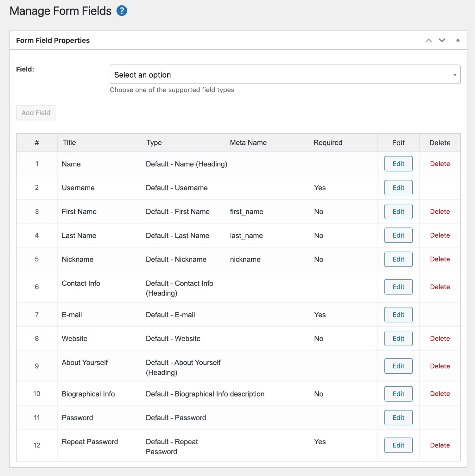Edit the Username field row
The image size is (475, 476).
[398, 188]
